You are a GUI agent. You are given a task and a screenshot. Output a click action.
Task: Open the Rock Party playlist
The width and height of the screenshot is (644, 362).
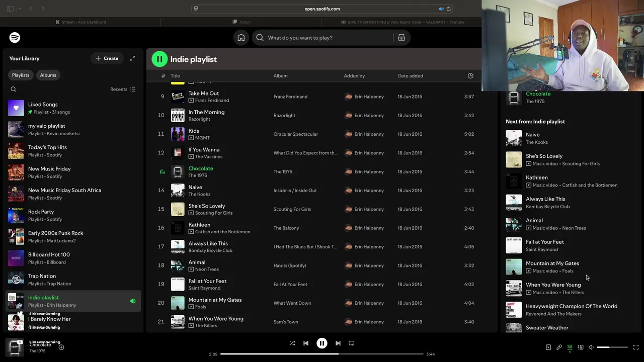73,215
